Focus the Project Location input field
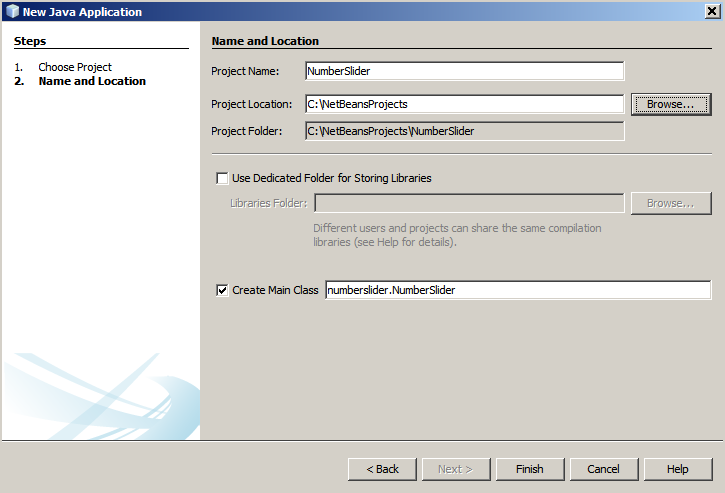 point(464,104)
